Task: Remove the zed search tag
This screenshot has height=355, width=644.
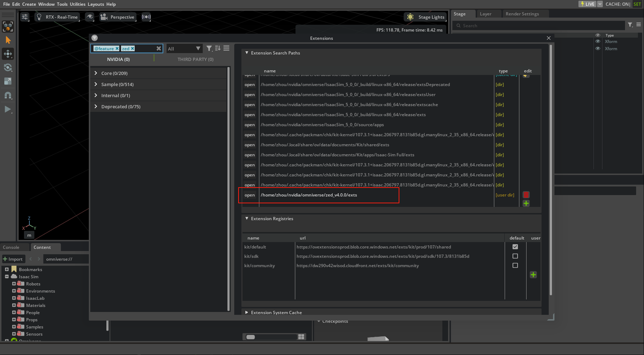Action: (x=133, y=48)
